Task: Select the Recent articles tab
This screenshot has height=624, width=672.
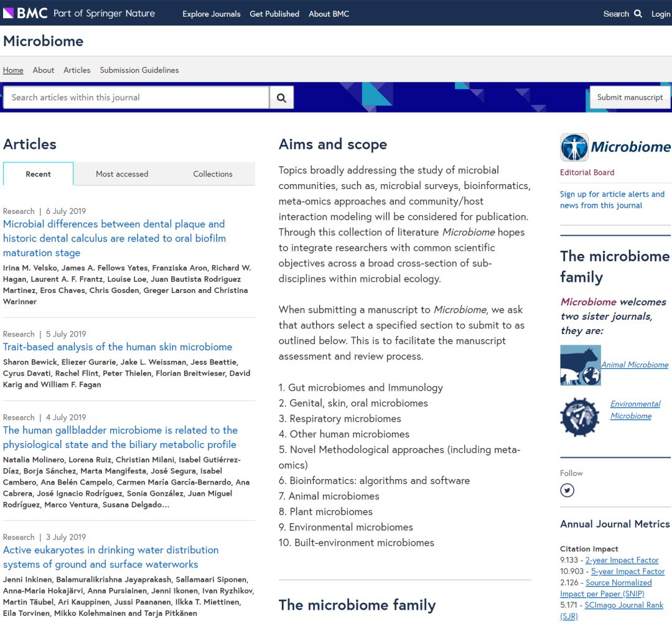Action: (x=38, y=174)
